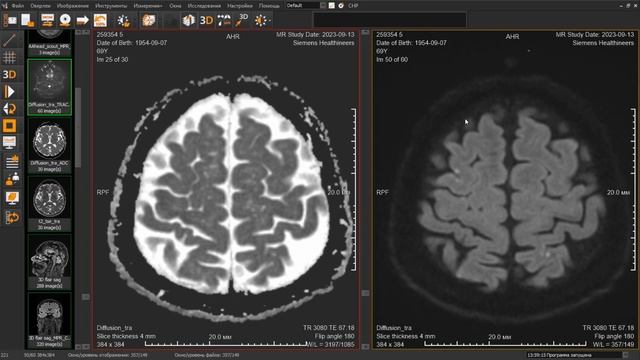Click the vessel analysis icon right of 3D
Viewport: 640px width, 360px height.
(x=224, y=20)
